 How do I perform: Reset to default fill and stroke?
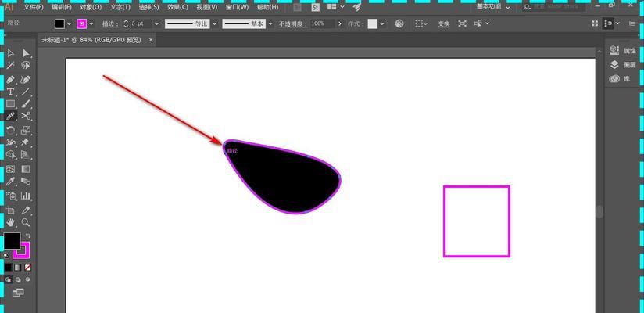[x=6, y=255]
